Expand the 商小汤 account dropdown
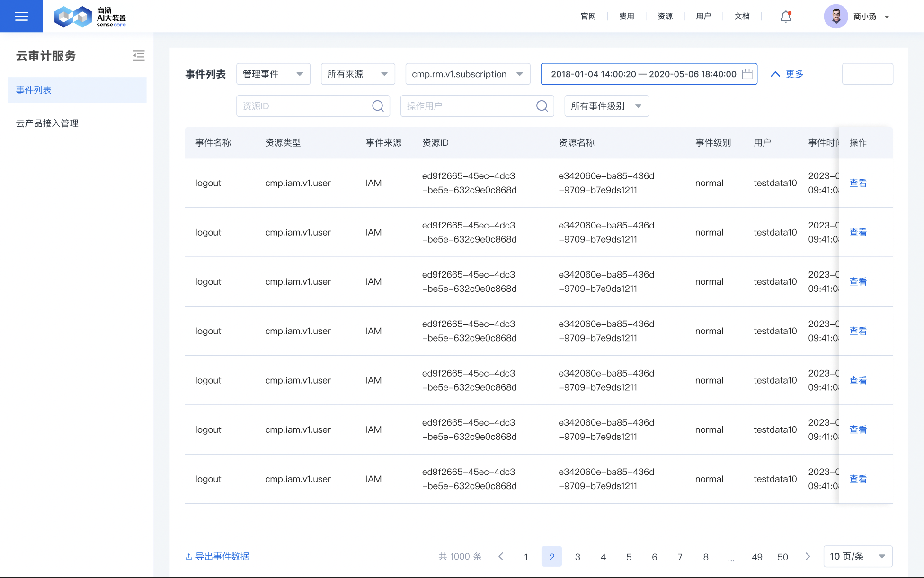 [x=887, y=17]
